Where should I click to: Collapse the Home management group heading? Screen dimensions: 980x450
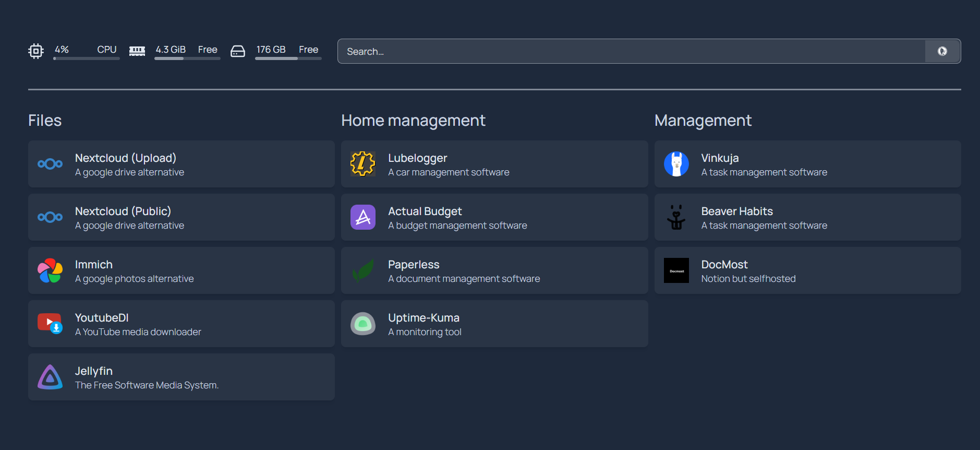(413, 121)
